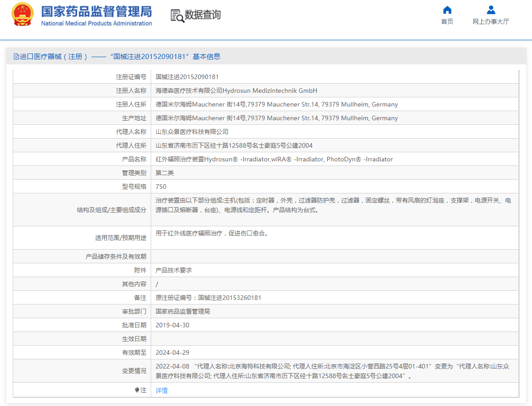This screenshot has height=406, width=532.
Task: Click the 备注 row label
Action: [141, 298]
